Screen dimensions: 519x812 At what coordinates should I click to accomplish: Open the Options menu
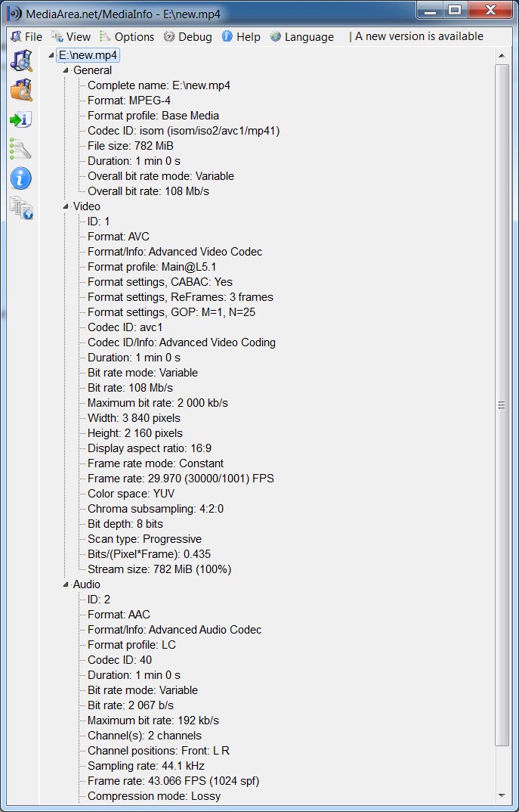127,37
